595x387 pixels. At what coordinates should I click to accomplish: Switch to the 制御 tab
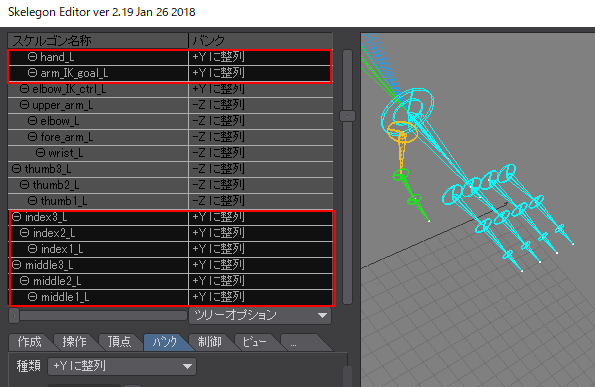(x=209, y=342)
